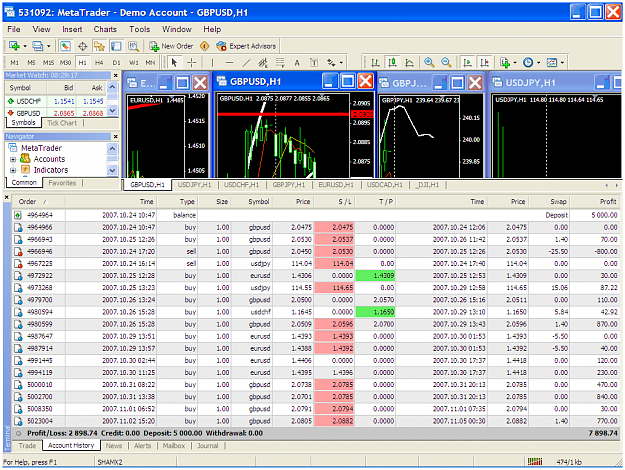
Task: Switch to the USDJPY,H1 chart tab
Action: pos(194,185)
